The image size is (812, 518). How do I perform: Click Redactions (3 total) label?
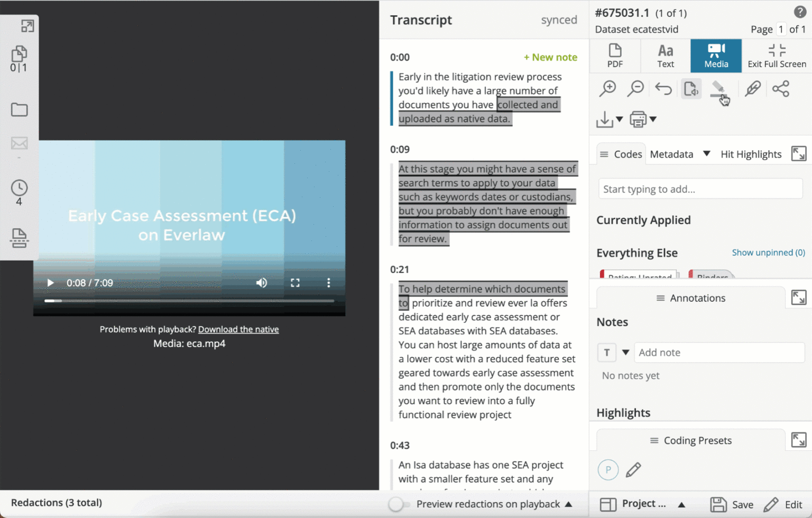click(57, 503)
